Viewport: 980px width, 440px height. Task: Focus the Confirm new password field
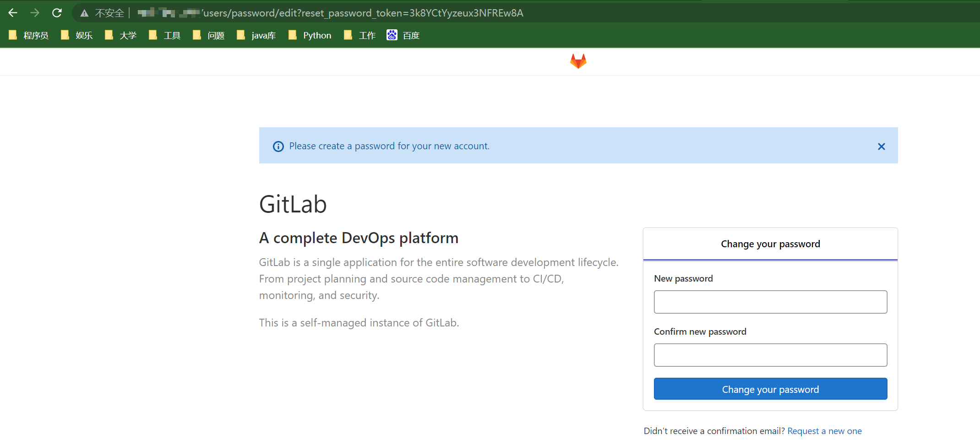tap(770, 355)
